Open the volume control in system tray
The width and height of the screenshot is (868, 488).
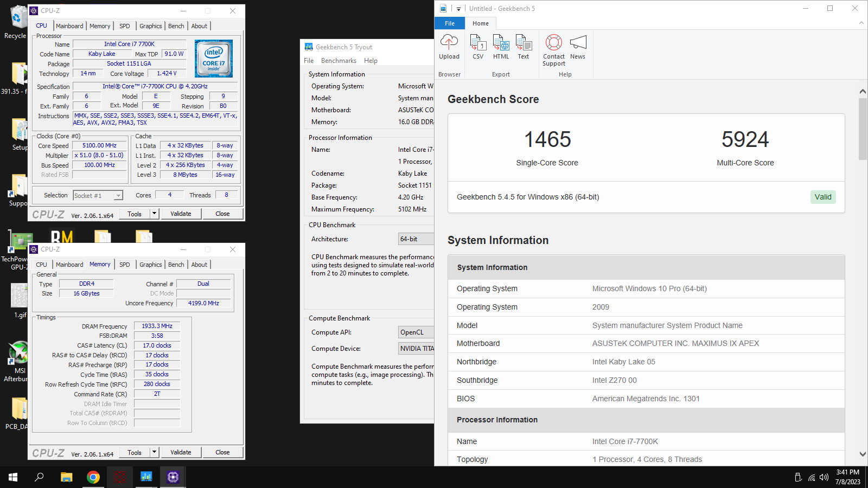click(x=824, y=477)
